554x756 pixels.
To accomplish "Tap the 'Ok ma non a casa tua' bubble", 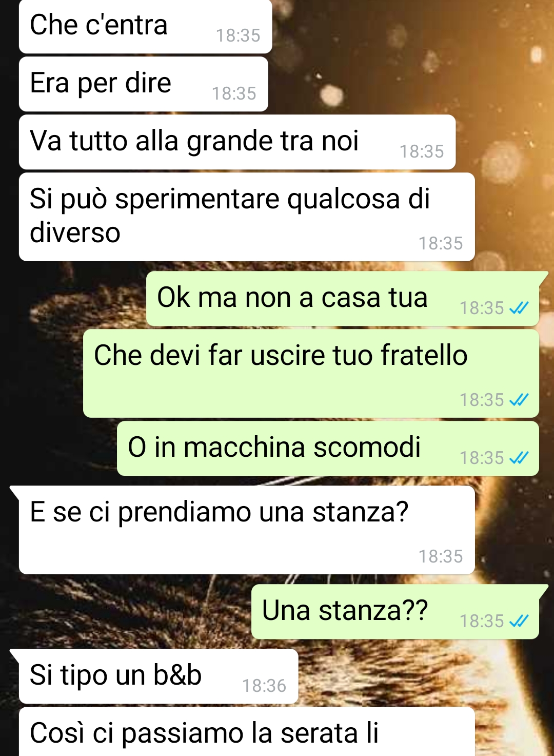I will [343, 299].
